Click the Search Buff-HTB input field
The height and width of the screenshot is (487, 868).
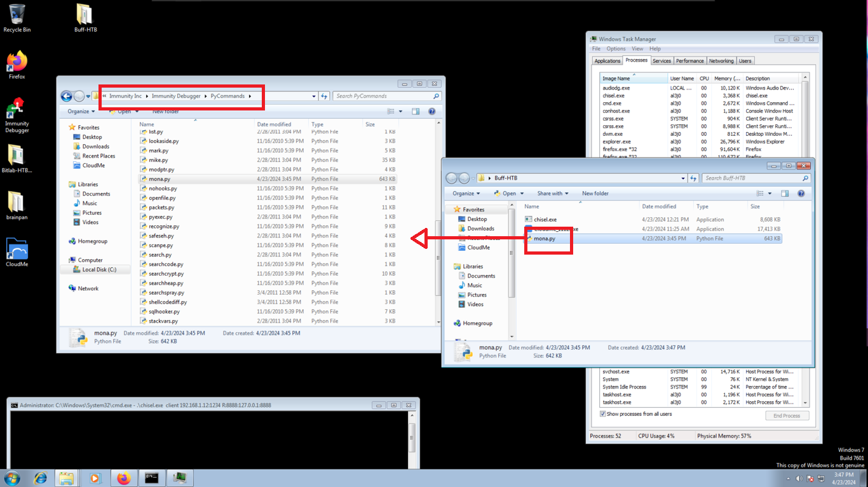(756, 178)
